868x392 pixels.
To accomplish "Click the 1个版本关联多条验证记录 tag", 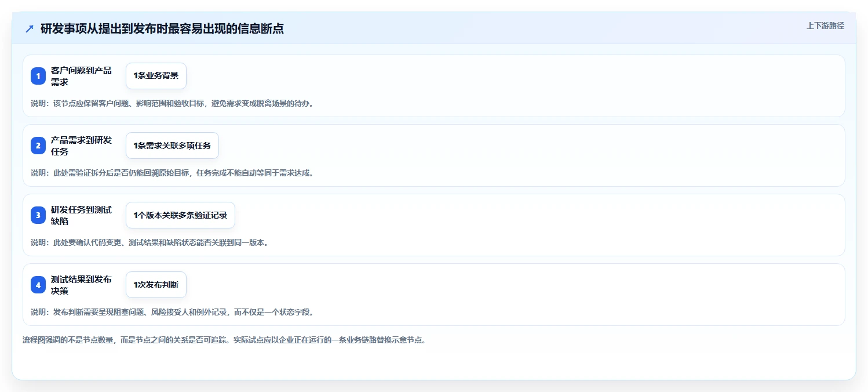I will click(x=180, y=215).
